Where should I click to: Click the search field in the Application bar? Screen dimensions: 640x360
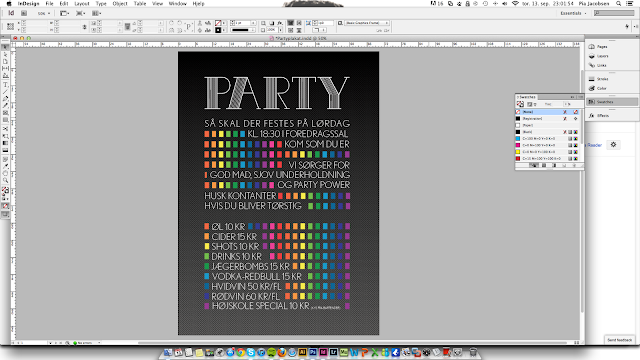coord(614,13)
